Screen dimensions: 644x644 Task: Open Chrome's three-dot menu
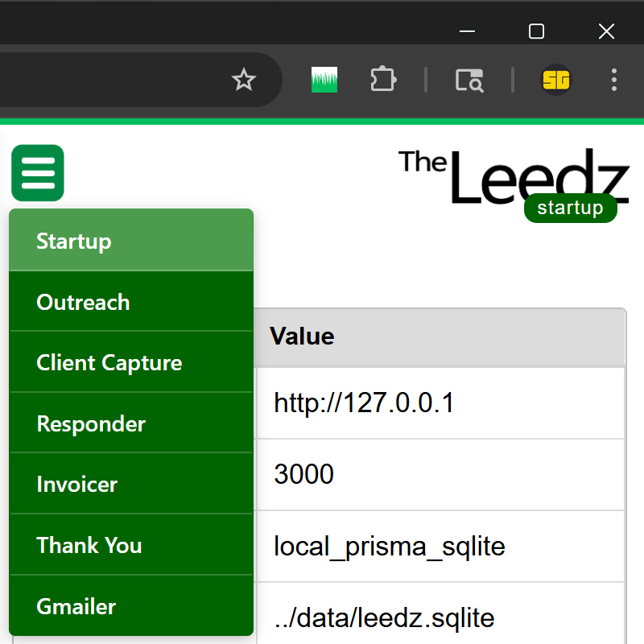pyautogui.click(x=613, y=80)
